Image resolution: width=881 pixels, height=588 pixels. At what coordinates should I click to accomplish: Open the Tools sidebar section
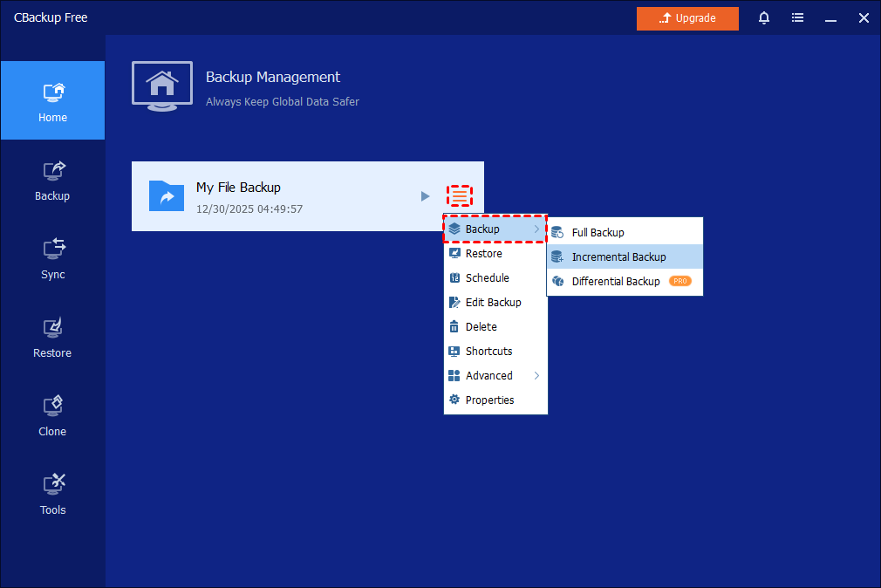[52, 495]
